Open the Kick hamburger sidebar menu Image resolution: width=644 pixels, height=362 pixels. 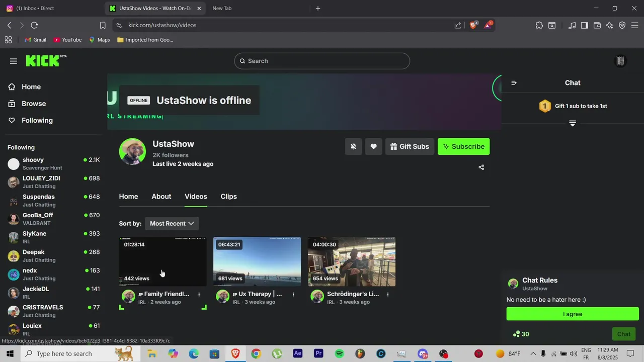(x=14, y=61)
